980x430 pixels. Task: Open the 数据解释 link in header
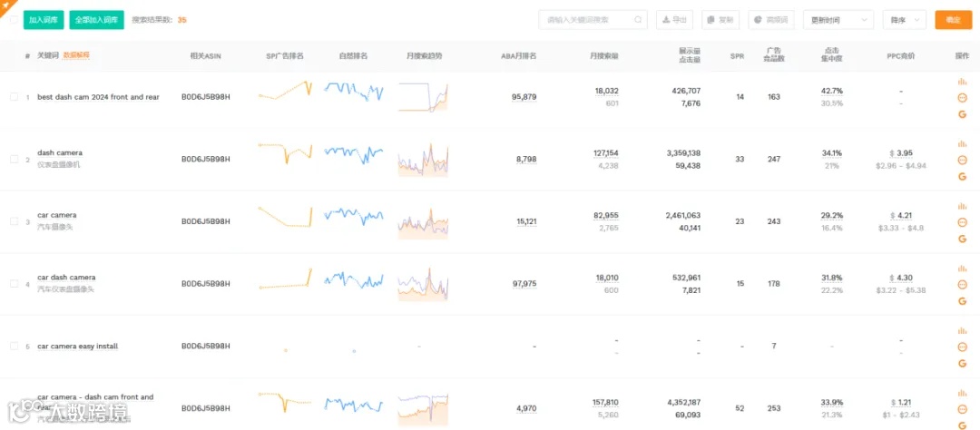click(77, 55)
